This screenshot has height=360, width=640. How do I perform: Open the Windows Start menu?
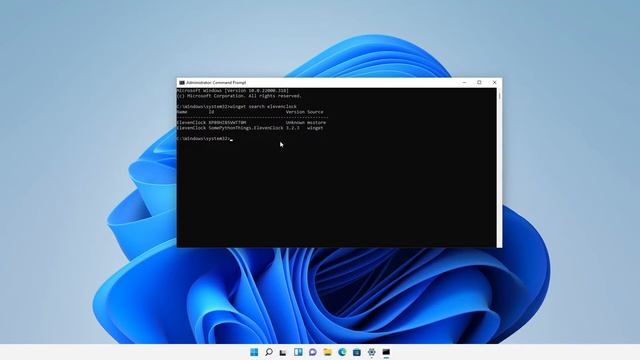(x=254, y=352)
